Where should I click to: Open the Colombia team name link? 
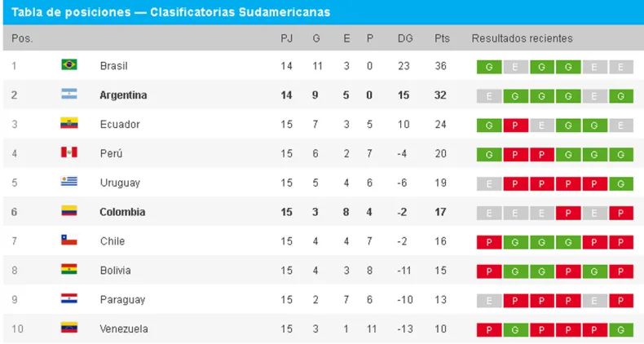coord(122,212)
